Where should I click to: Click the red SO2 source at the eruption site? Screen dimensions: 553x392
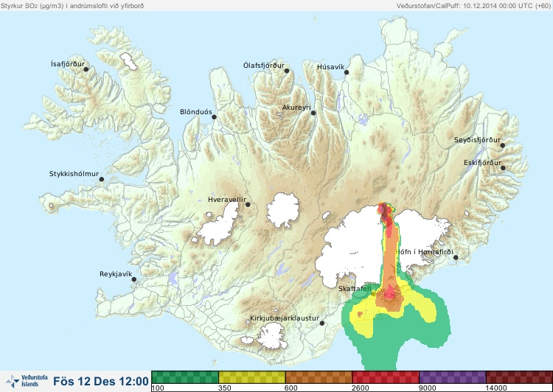(384, 211)
